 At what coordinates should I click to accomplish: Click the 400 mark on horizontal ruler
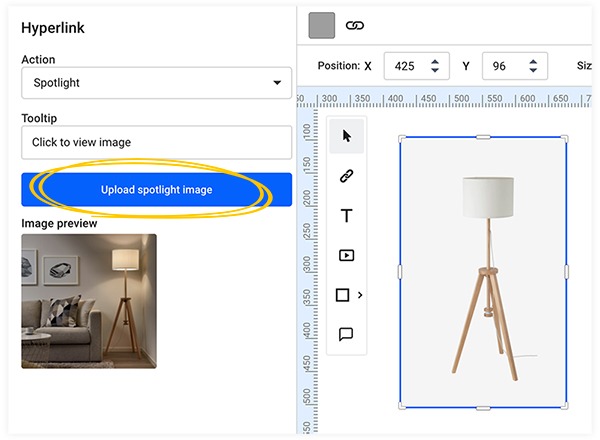pyautogui.click(x=395, y=98)
